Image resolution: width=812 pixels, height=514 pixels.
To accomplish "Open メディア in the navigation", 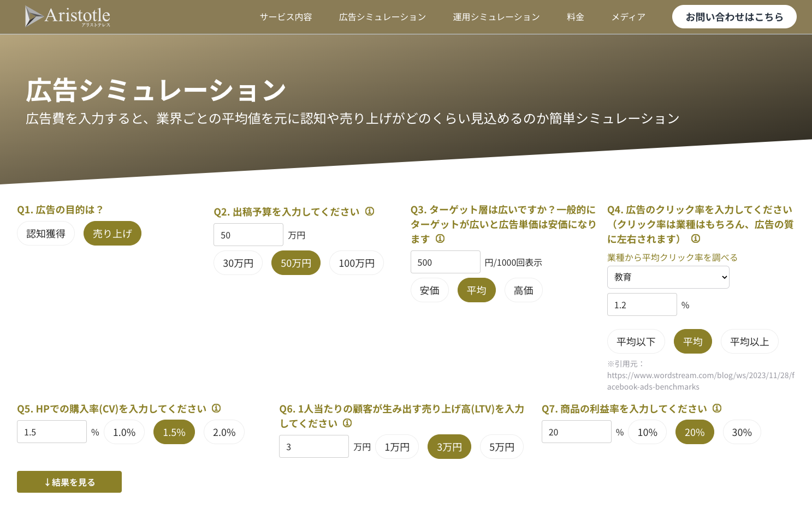I will tap(629, 17).
